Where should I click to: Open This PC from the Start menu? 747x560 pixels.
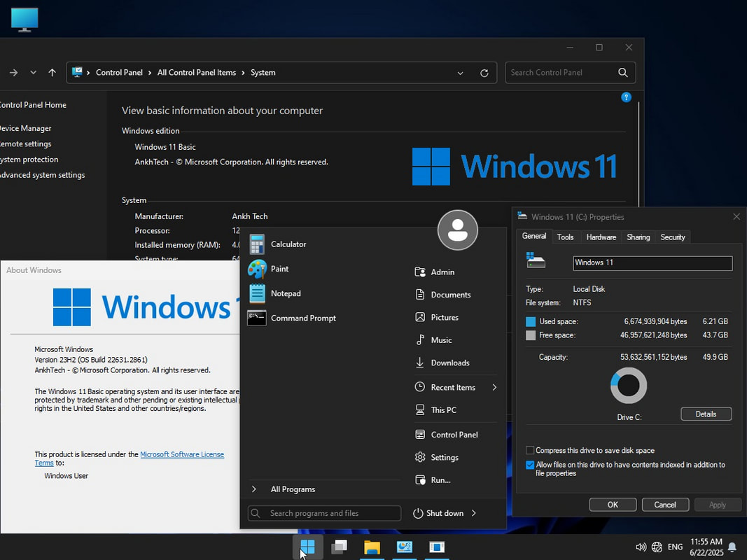(x=435, y=410)
